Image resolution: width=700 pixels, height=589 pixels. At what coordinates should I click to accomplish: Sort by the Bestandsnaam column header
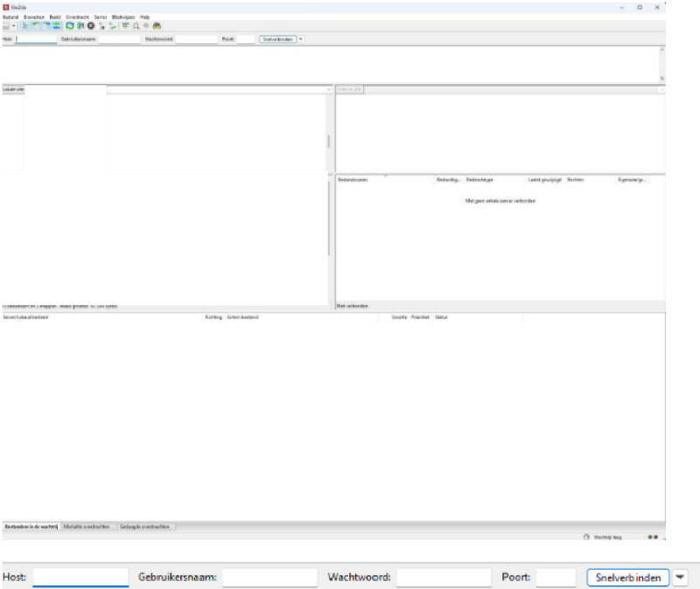pos(353,179)
